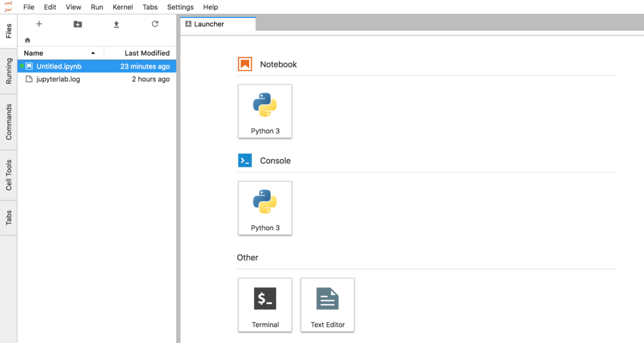Viewport: 644px width, 343px height.
Task: Switch to the Commands sidebar tab
Action: [9, 122]
